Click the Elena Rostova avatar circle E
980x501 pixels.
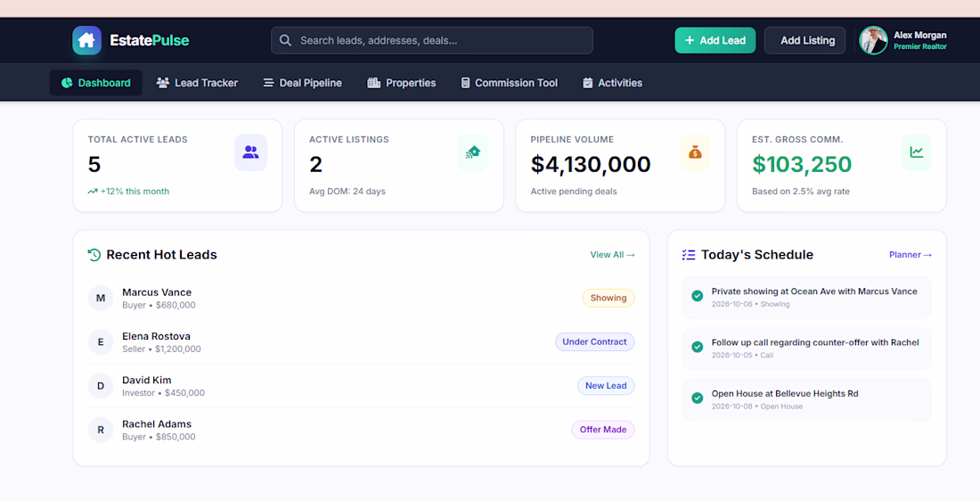pyautogui.click(x=101, y=342)
